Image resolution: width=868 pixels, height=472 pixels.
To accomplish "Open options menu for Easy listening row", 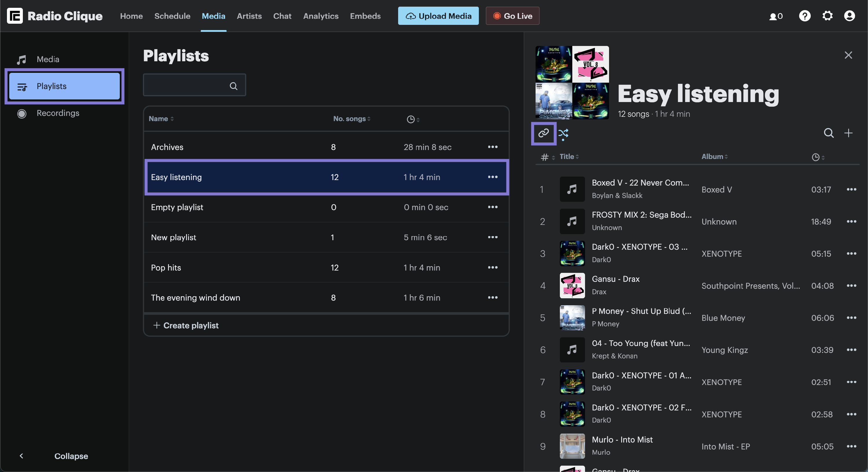I will 493,177.
